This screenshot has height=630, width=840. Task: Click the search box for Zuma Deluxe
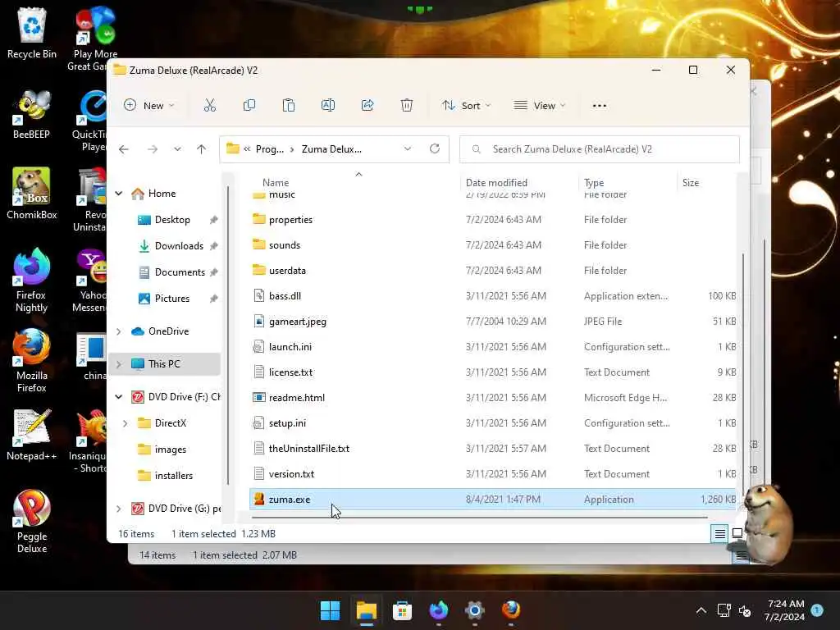600,149
